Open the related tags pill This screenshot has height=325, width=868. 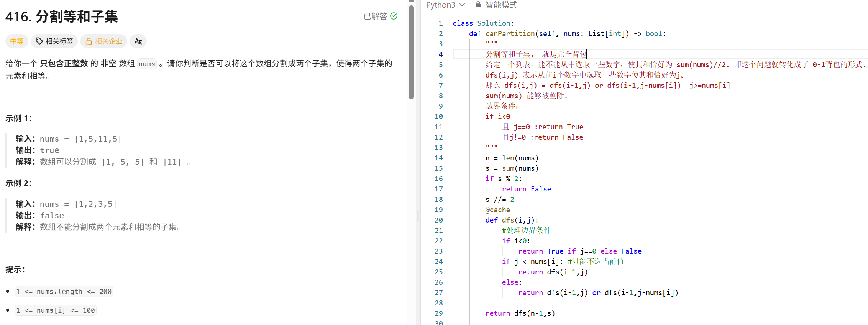[54, 41]
